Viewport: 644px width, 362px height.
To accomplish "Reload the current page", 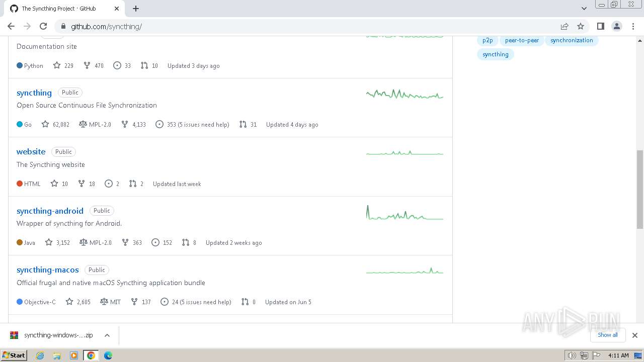I will pos(43,26).
